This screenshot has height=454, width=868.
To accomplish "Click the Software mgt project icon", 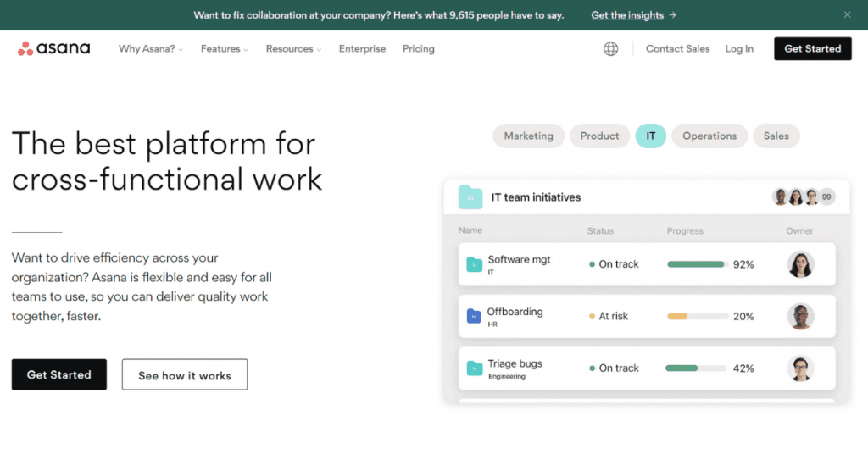I will tap(474, 265).
